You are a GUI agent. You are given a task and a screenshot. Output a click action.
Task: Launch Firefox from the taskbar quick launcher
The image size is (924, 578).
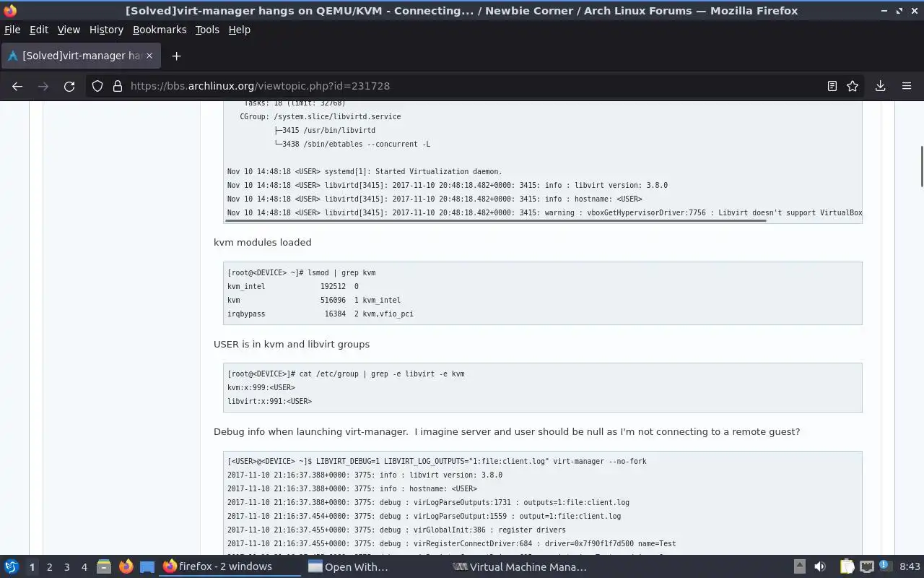coord(126,567)
